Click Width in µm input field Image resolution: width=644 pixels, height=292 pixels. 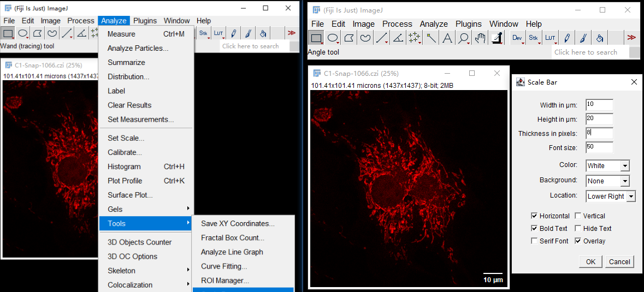click(x=599, y=105)
